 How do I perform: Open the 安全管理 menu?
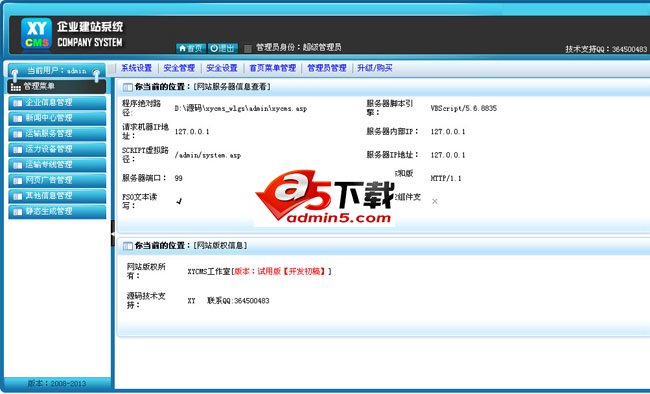click(x=179, y=68)
